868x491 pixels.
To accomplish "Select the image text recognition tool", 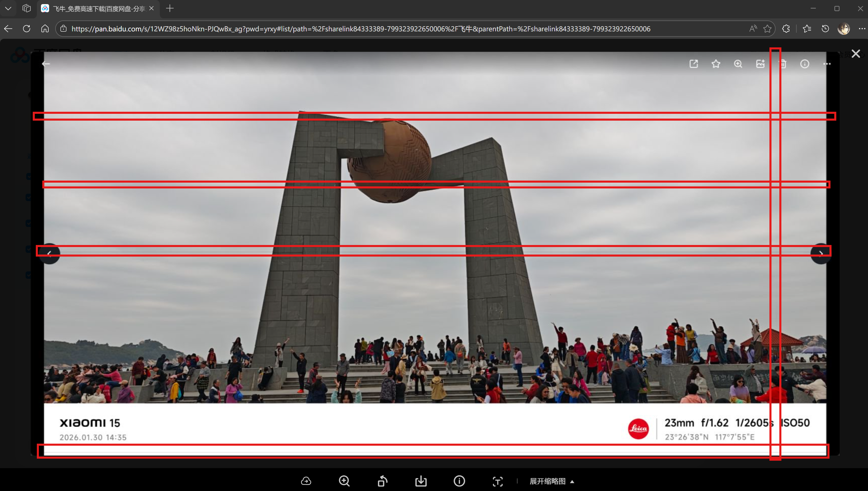I will [x=498, y=481].
